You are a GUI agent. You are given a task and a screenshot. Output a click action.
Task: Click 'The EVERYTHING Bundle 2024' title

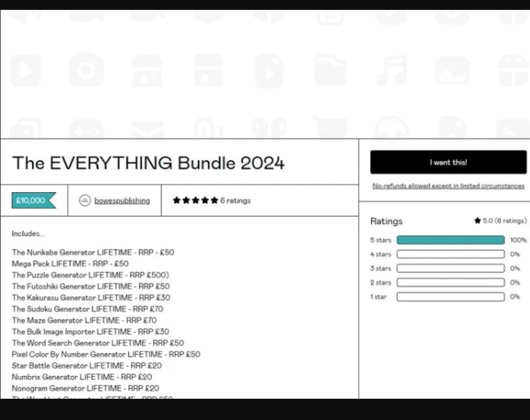click(x=148, y=163)
